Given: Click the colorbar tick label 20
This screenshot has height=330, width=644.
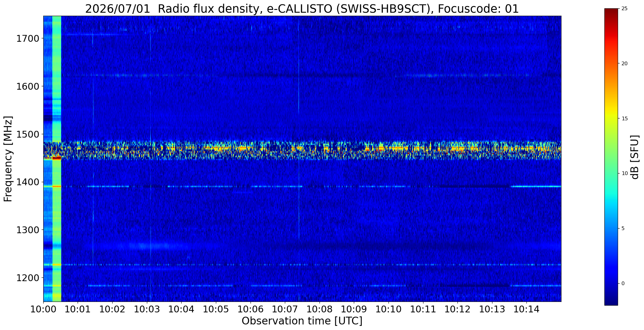Looking at the screenshot, I should (625, 63).
